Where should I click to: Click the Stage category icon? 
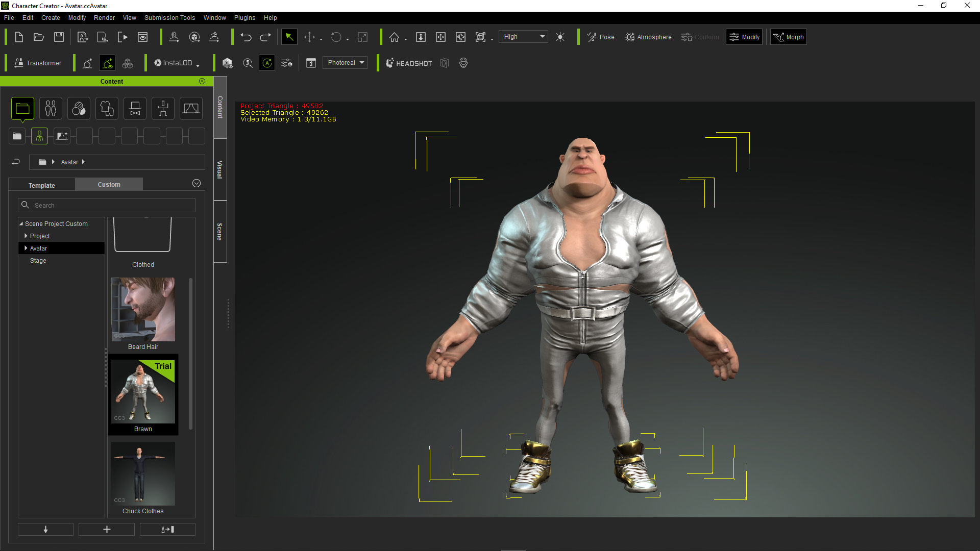pyautogui.click(x=191, y=108)
